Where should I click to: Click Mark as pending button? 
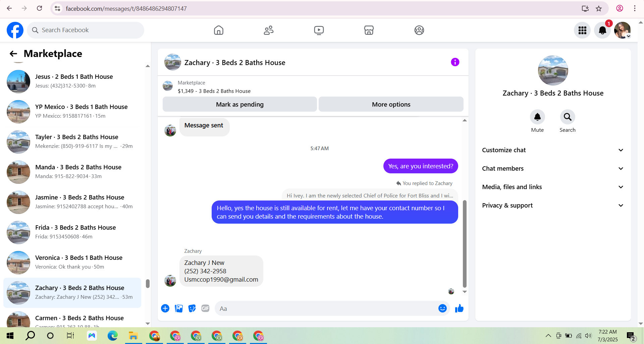point(240,104)
